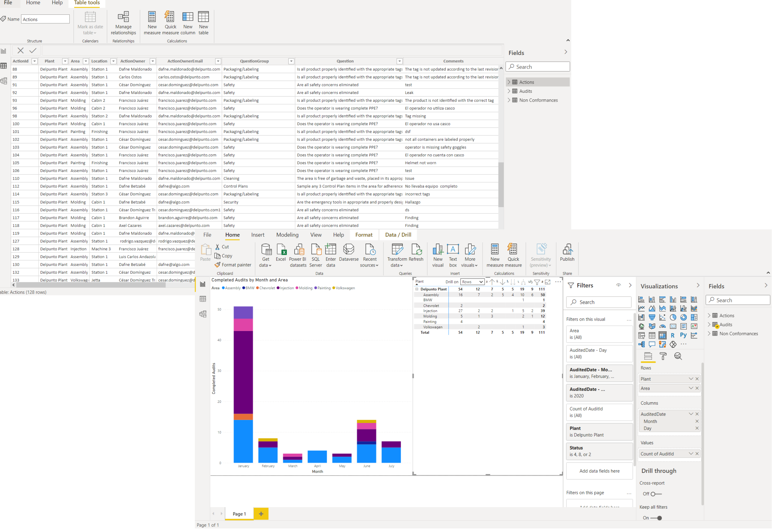Viewport: 776px width, 532px height.
Task: Select the gauge visualization
Action: pyautogui.click(x=663, y=327)
